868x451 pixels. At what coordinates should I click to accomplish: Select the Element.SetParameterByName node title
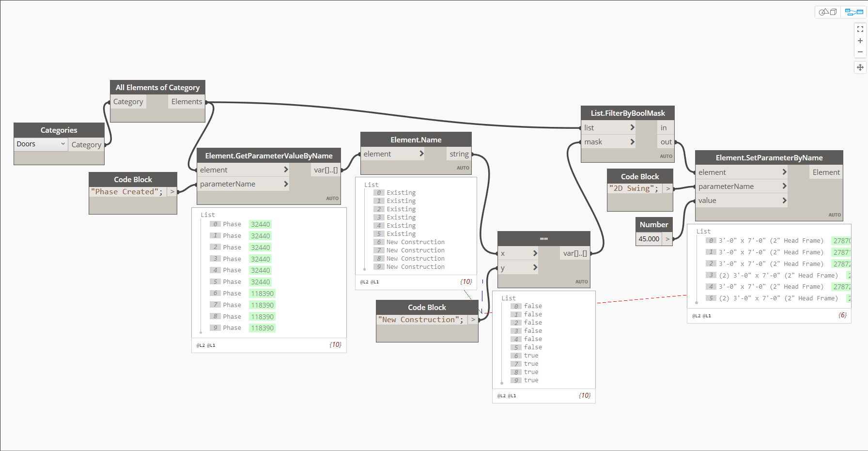point(769,157)
